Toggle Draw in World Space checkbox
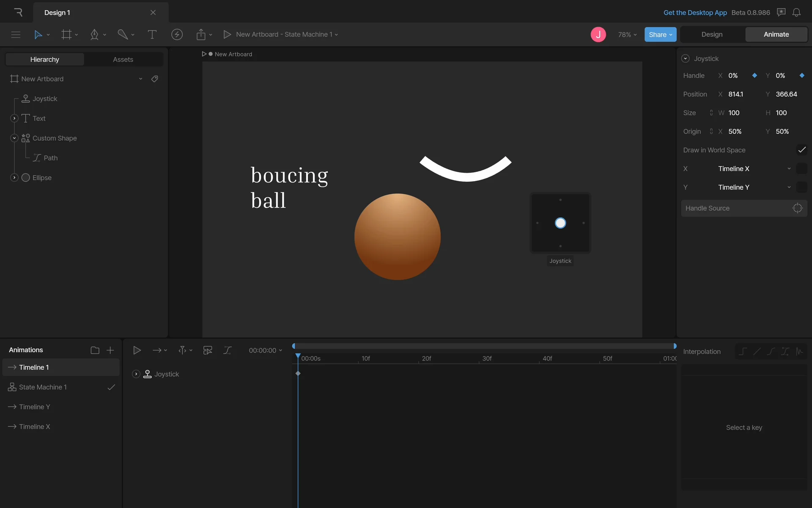The height and width of the screenshot is (508, 812). (x=801, y=150)
